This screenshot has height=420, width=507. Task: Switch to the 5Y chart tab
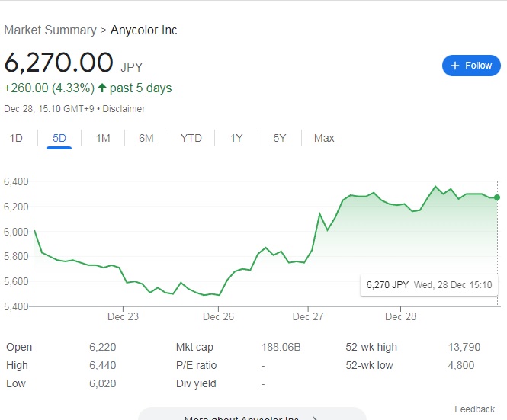point(280,138)
